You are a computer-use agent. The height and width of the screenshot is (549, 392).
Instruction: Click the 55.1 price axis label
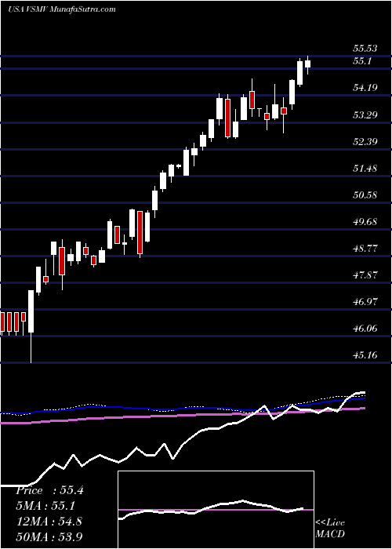pos(362,61)
